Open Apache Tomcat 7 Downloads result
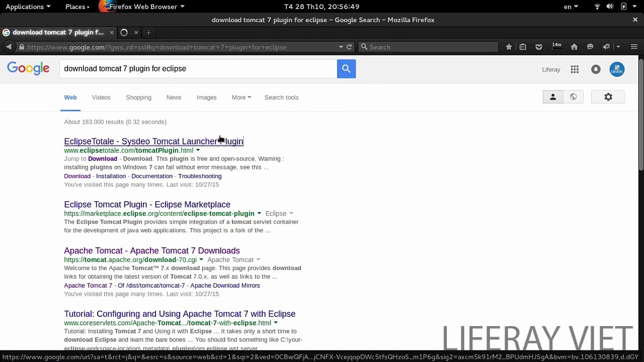Screen dimensions: 644x362 pos(152,251)
